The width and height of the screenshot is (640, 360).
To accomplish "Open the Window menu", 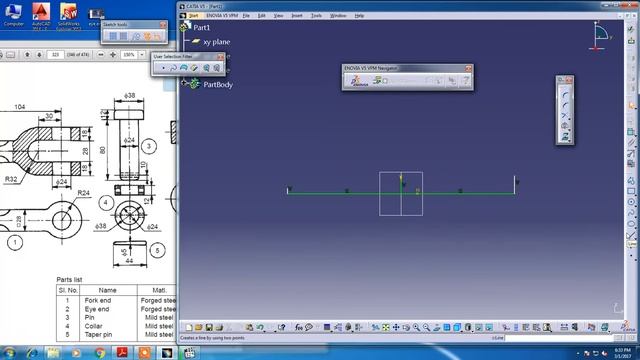I will pyautogui.click(x=338, y=16).
